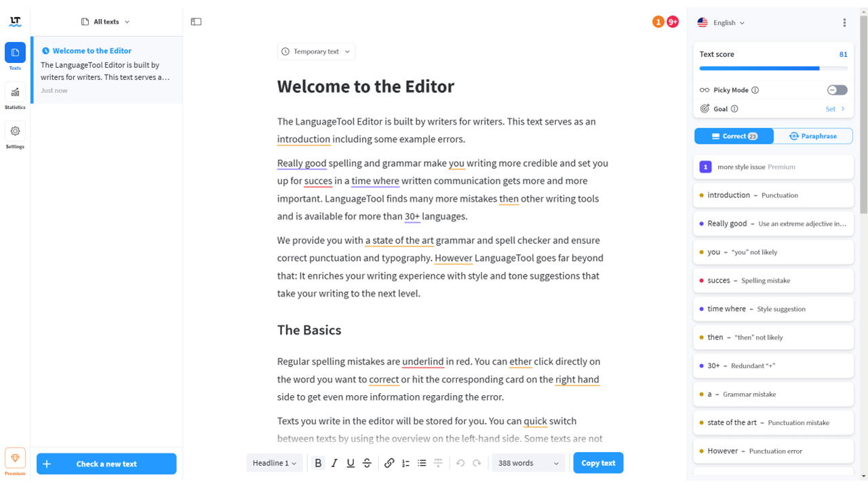Image resolution: width=868 pixels, height=488 pixels.
Task: Apply italic formatting from toolbar
Action: pyautogui.click(x=334, y=463)
